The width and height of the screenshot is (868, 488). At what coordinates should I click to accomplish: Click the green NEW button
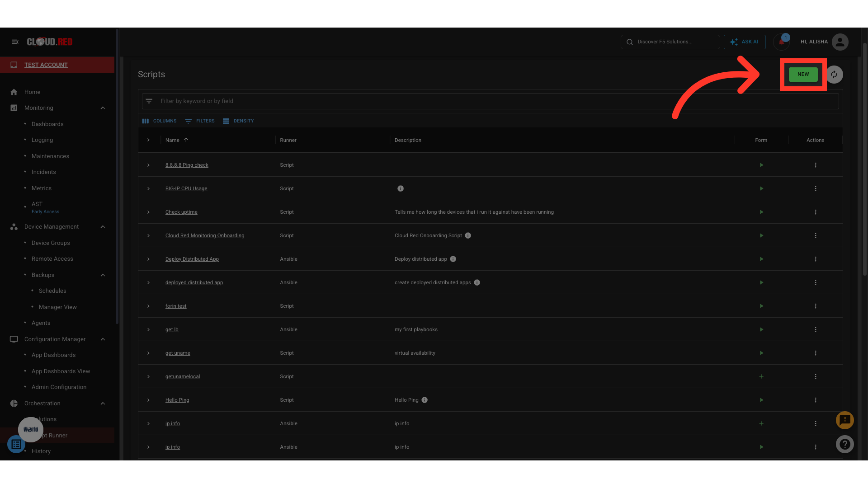[803, 75]
